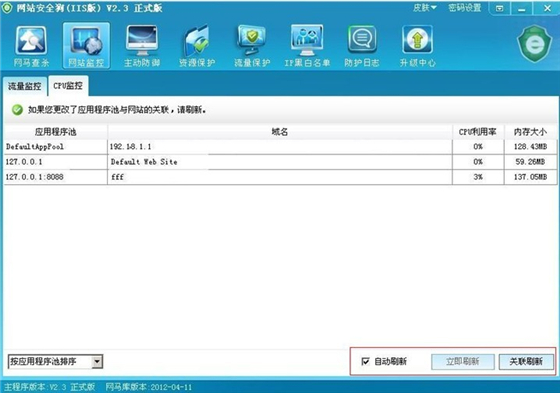
Task: Sort by CPU利用率 column header
Action: coord(478,132)
